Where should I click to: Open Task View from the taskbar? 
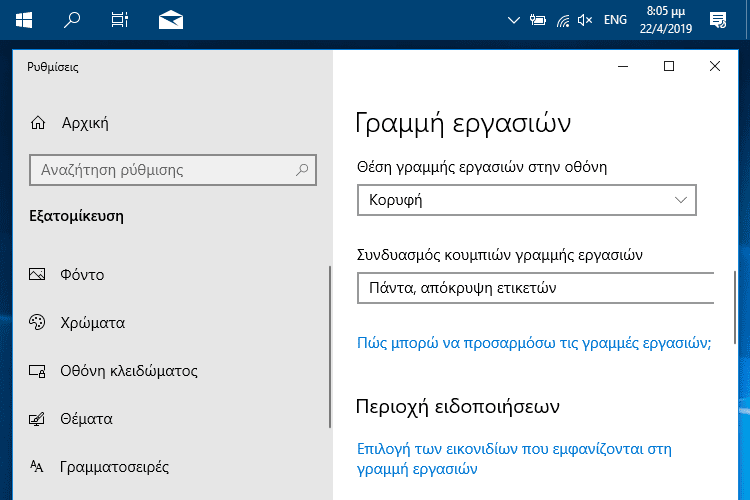tap(120, 20)
